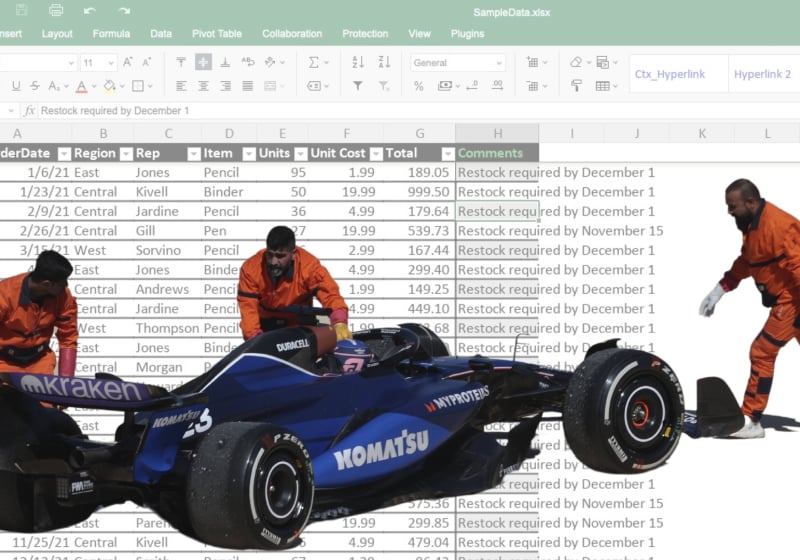The image size is (800, 560).
Task: Redo the last undone action
Action: tap(124, 10)
